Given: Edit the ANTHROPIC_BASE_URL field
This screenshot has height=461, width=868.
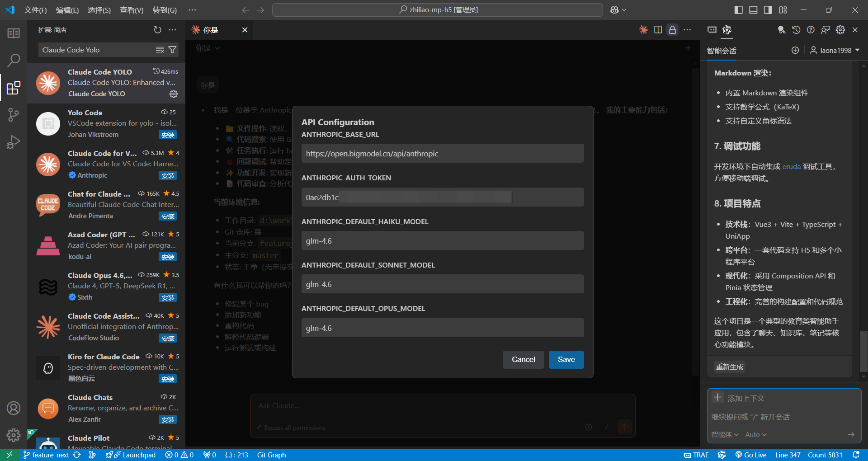Looking at the screenshot, I should 443,154.
